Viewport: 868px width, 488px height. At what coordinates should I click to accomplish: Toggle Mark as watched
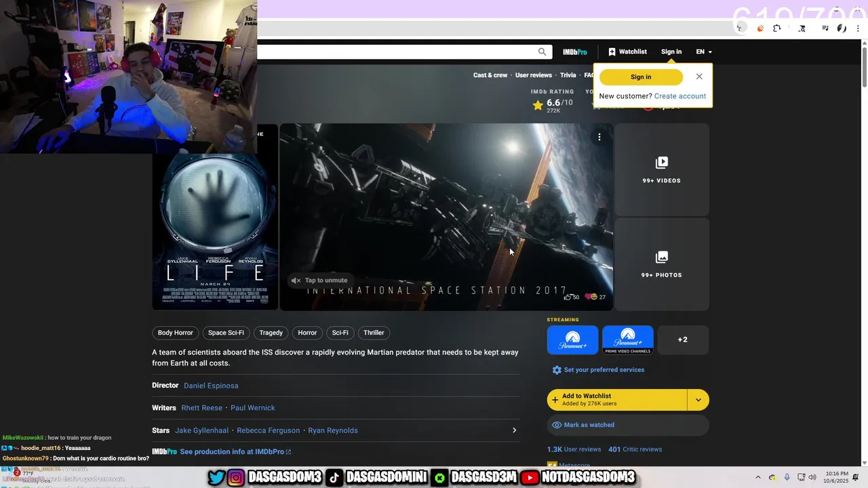[x=628, y=425]
